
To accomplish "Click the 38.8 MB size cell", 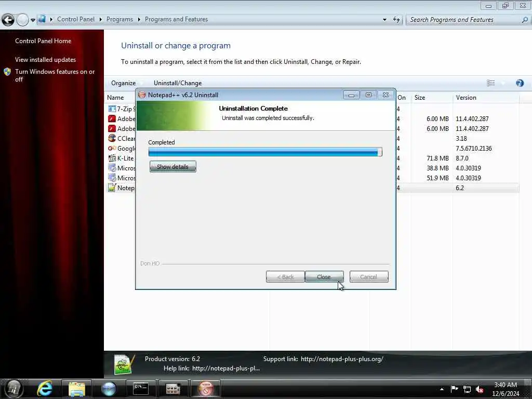I will 437,168.
